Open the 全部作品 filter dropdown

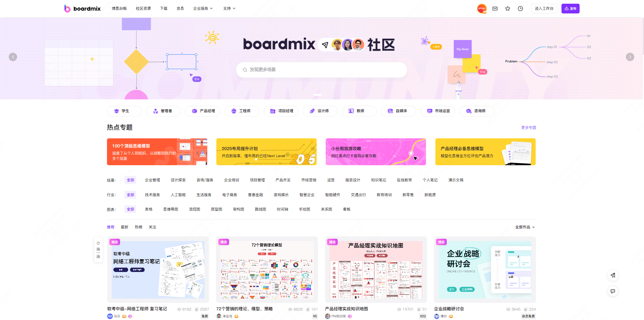tap(525, 227)
